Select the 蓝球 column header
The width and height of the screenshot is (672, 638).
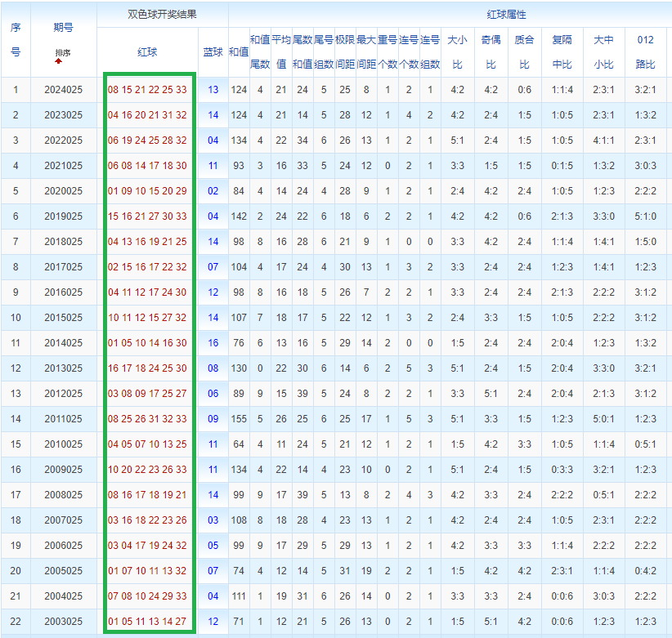pos(213,51)
